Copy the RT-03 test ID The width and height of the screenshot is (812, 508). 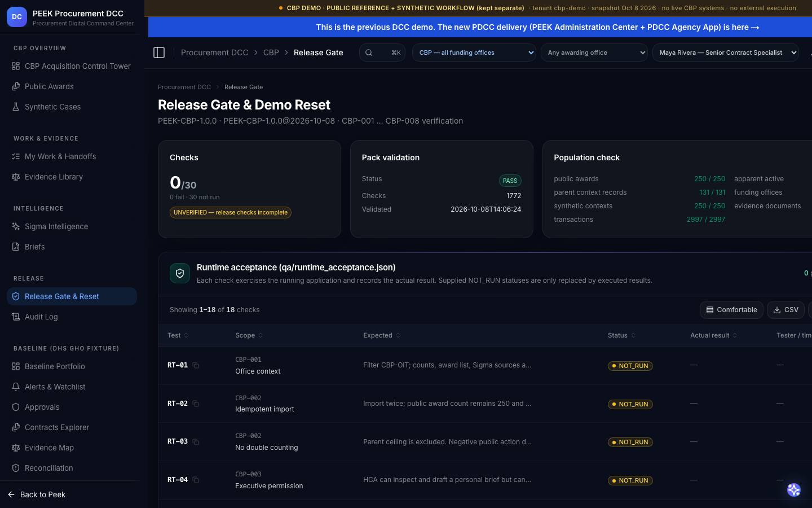tap(196, 442)
